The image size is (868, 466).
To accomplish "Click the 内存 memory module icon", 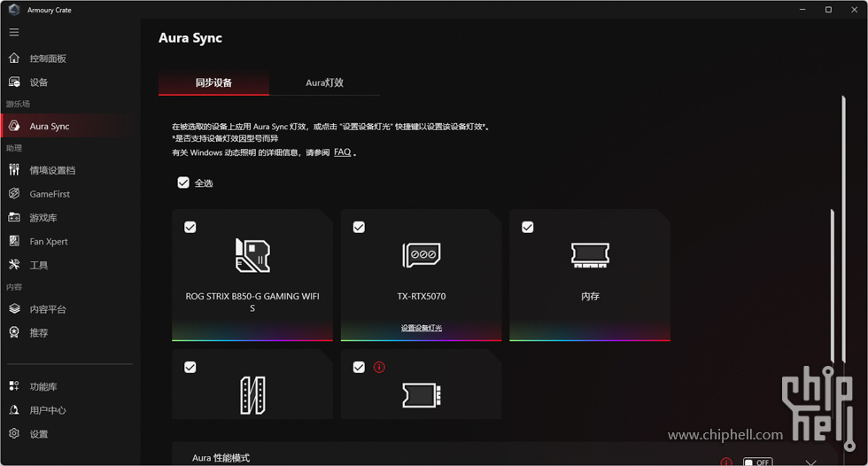I will coord(590,255).
